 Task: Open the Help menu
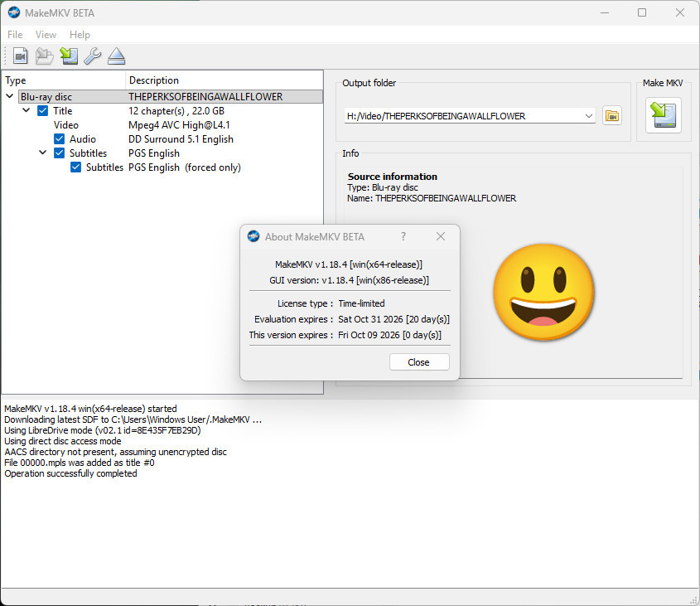point(80,35)
